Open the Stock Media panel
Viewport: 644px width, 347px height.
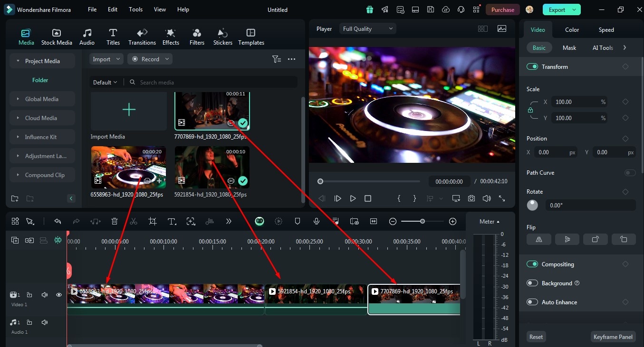coord(57,37)
